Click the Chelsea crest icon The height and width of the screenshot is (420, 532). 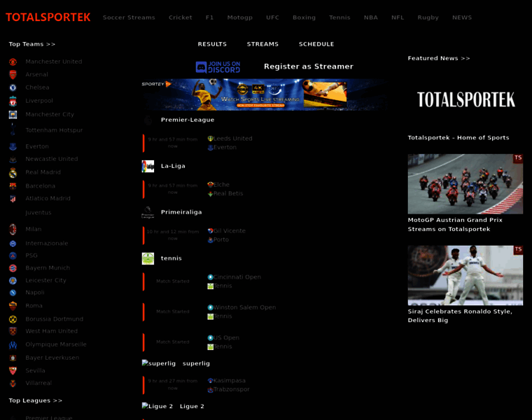tap(13, 87)
